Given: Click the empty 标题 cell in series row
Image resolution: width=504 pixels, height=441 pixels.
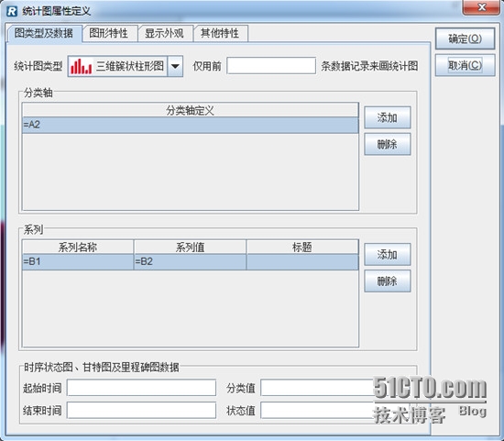Looking at the screenshot, I should click(302, 262).
